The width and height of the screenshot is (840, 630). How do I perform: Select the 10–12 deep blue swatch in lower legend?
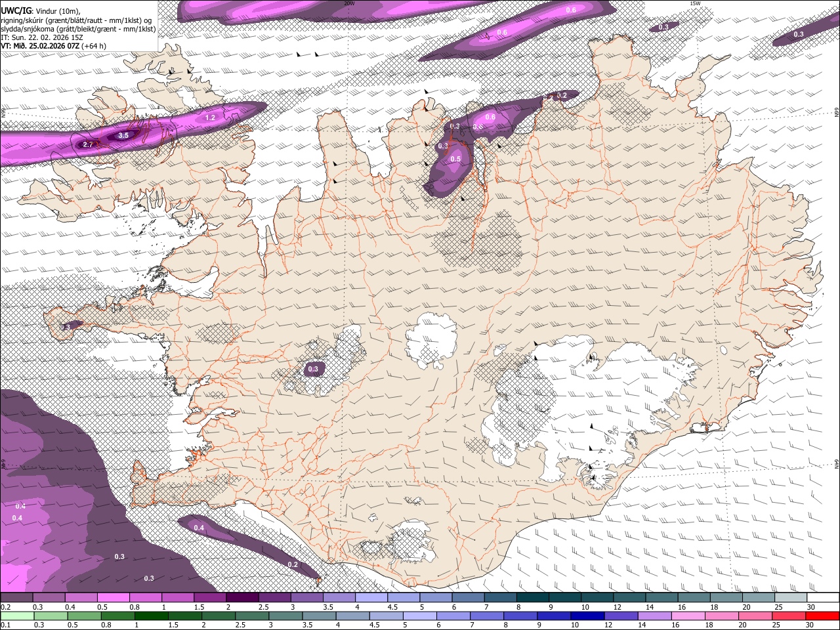point(588,616)
